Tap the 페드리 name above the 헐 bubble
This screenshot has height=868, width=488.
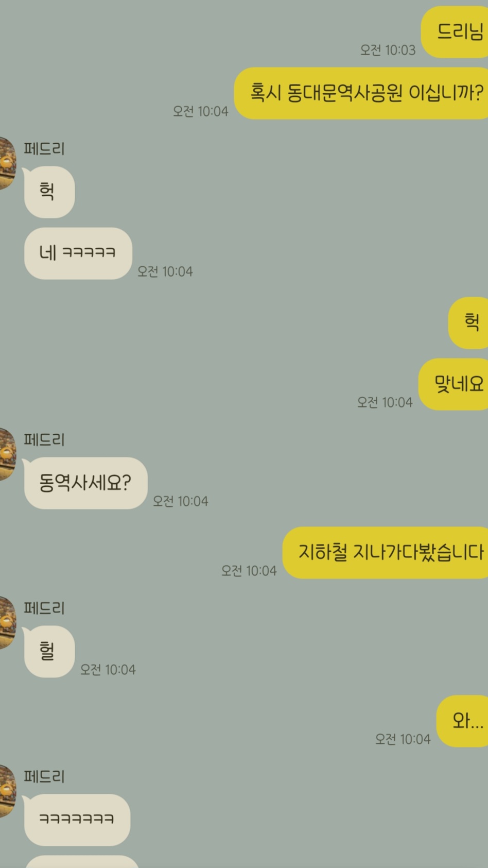tap(44, 608)
